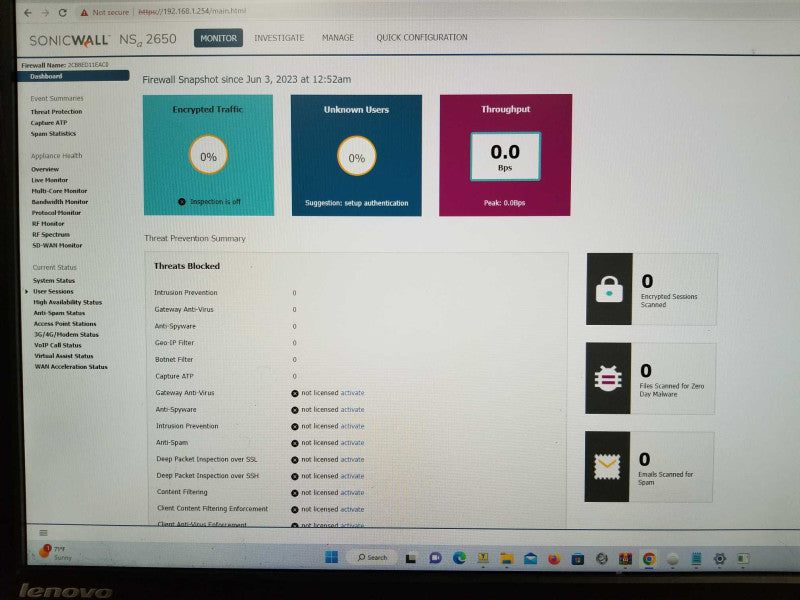
Task: Open the MANAGE tab
Action: point(338,38)
